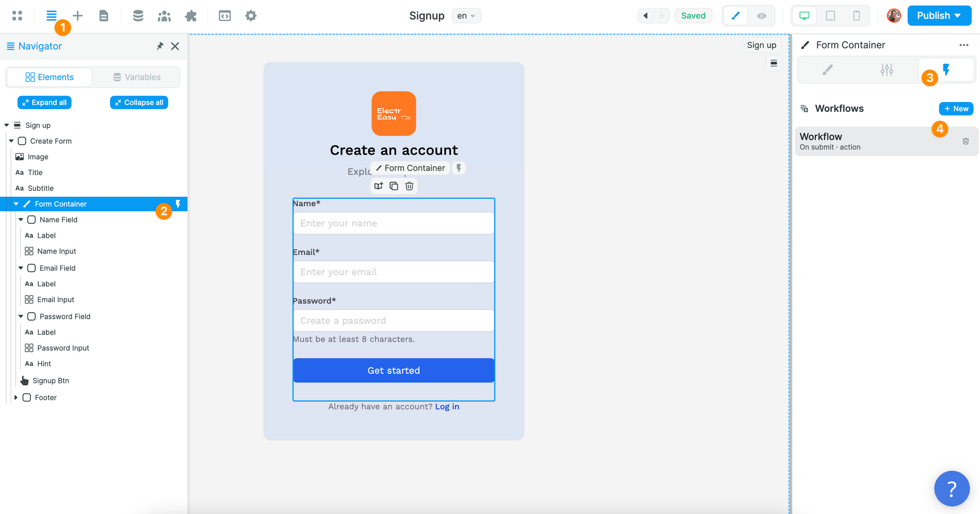Open the database collections icon
Viewport: 980px width, 514px height.
click(x=138, y=16)
